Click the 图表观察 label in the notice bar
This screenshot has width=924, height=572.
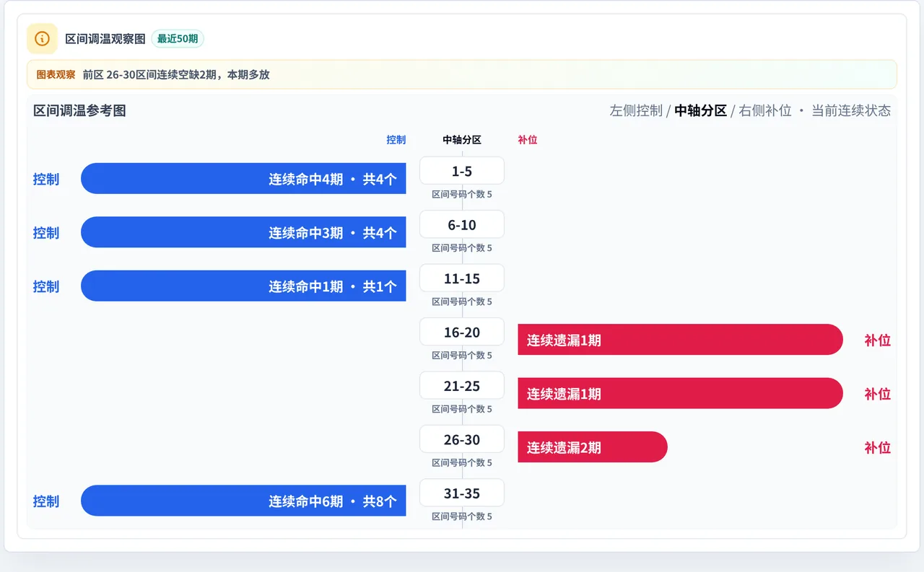pyautogui.click(x=56, y=74)
